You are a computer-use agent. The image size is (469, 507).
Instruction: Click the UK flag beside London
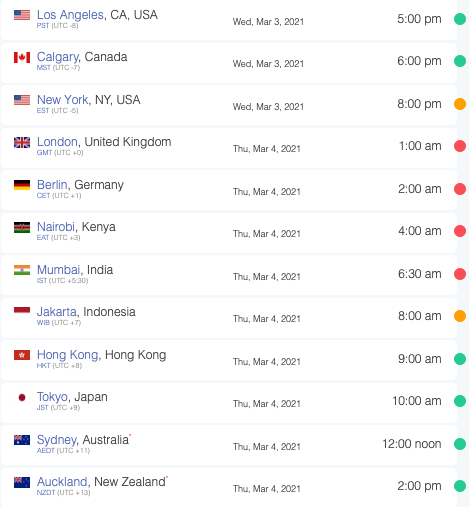pos(22,142)
